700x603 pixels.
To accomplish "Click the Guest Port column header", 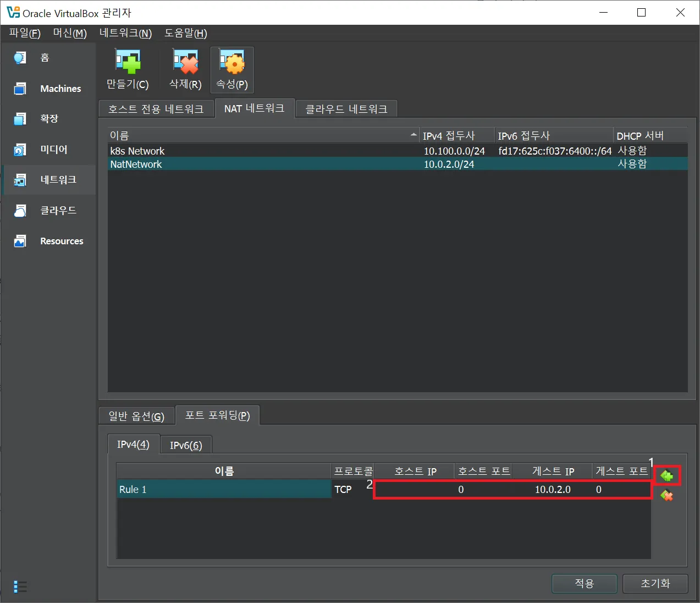I will [x=621, y=471].
